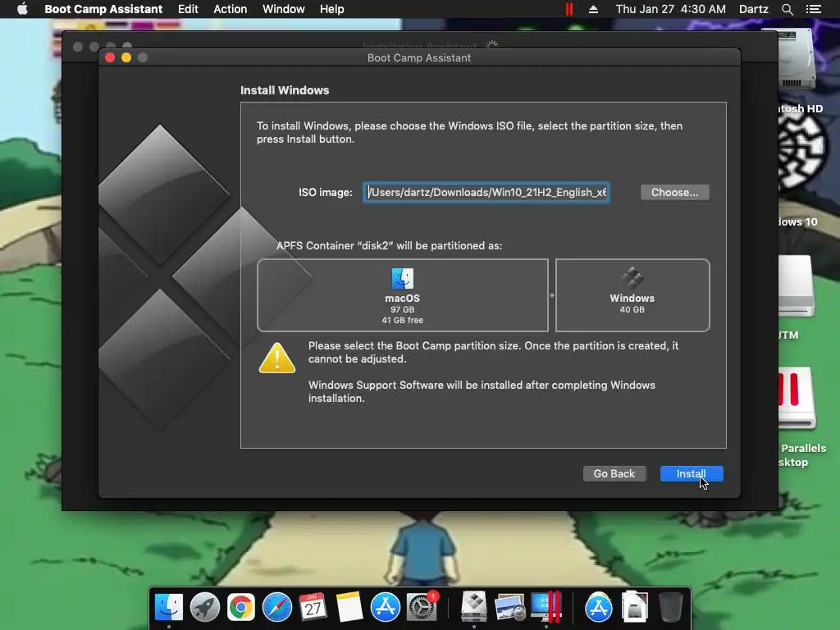Open the Window menu
Screen dimensions: 840x630
283,9
